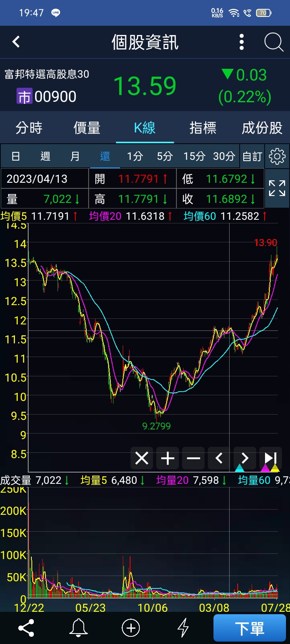This screenshot has height=644, width=290.
Task: Open price alert bell icon
Action: (79, 628)
